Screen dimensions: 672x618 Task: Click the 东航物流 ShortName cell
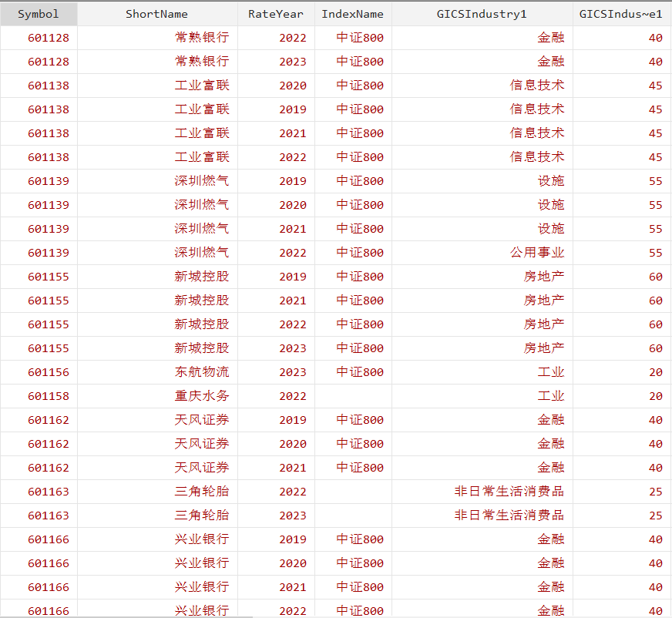(157, 372)
